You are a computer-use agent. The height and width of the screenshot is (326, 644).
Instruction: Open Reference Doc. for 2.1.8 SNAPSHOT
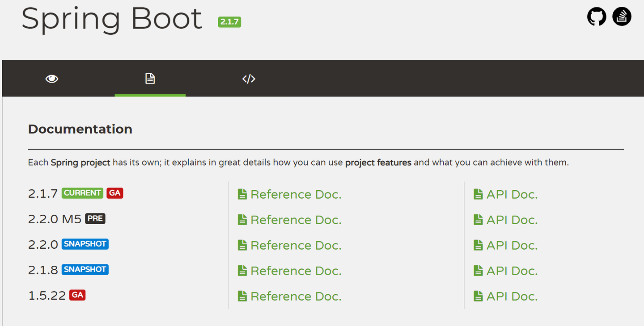click(x=296, y=271)
